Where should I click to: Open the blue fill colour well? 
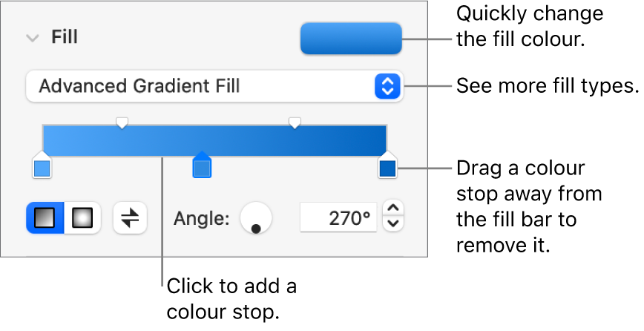[350, 39]
